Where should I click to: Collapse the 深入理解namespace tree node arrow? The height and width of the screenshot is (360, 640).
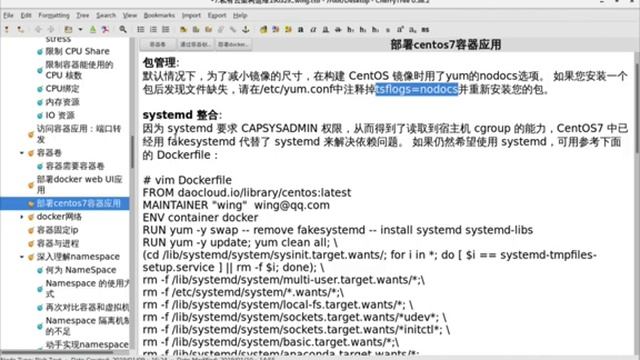pyautogui.click(x=22, y=257)
